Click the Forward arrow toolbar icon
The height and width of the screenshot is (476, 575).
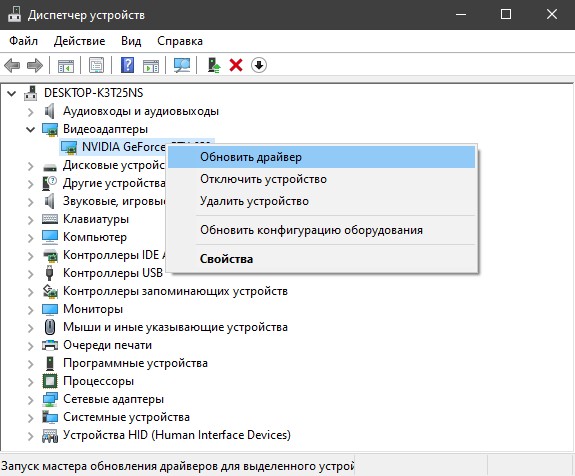click(x=35, y=66)
